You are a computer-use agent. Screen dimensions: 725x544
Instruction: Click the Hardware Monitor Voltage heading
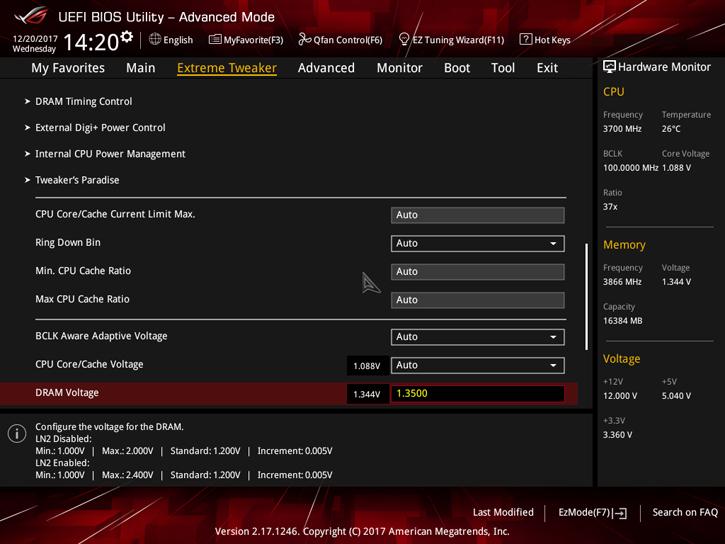621,359
